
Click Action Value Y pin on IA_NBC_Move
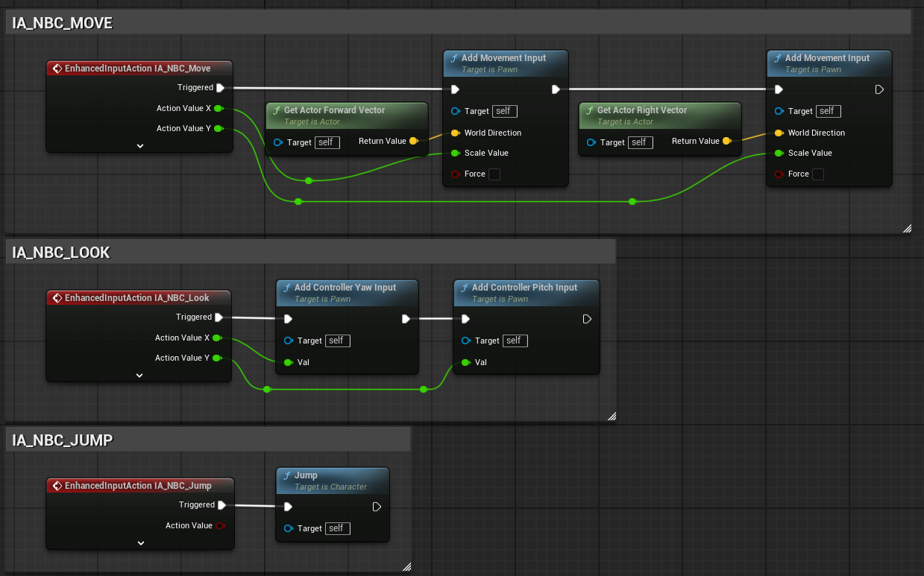click(x=218, y=129)
